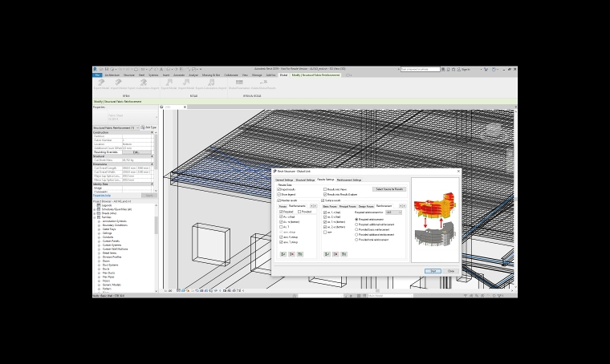Open the Structural Settings dialog tab
This screenshot has width=610, height=364.
point(305,180)
